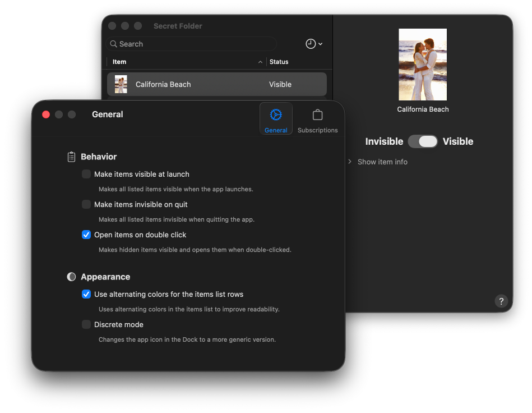
Task: Click the help question mark button
Action: pyautogui.click(x=501, y=301)
